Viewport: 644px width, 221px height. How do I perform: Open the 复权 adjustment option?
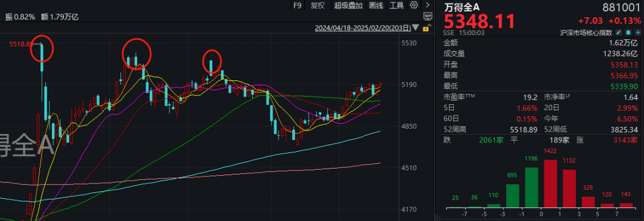317,5
